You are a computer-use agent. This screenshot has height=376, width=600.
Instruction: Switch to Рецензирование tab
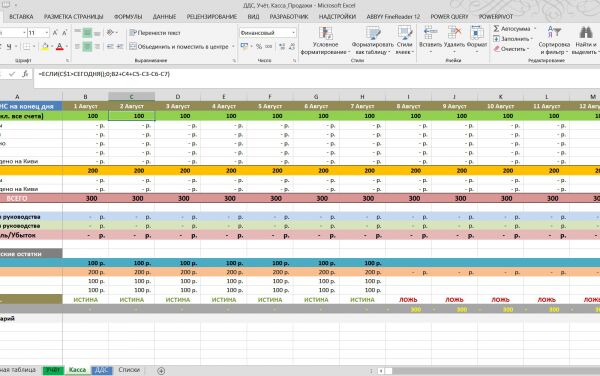point(212,17)
